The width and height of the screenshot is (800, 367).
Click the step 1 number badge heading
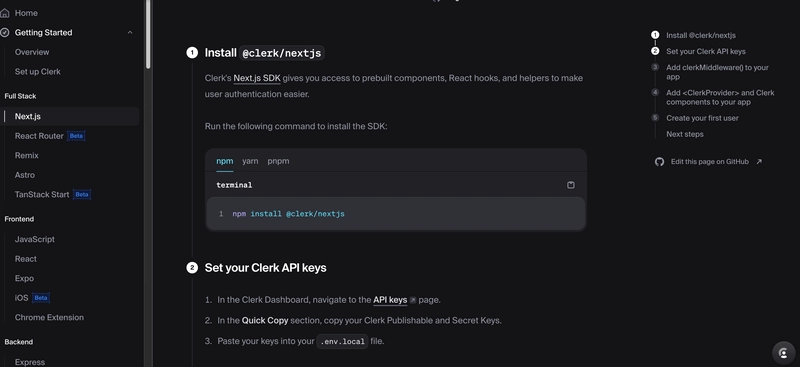coord(192,53)
